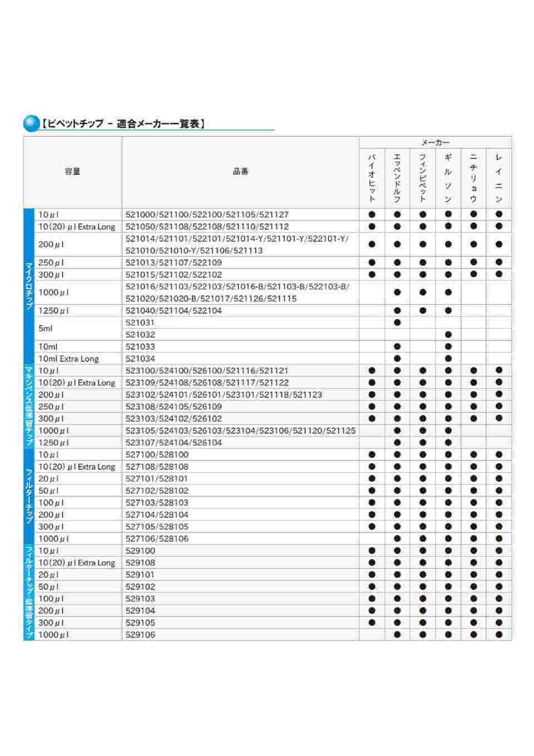Click part number 529102
The height and width of the screenshot is (756, 534).
tap(140, 587)
